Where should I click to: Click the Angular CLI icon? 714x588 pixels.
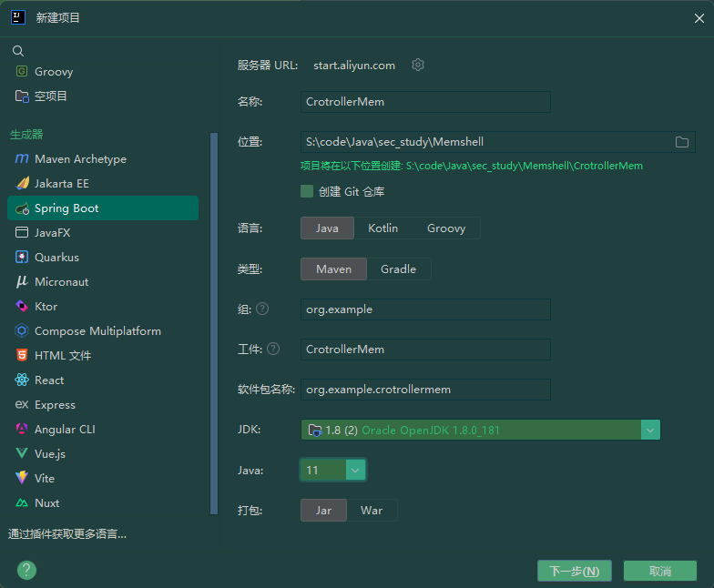(x=22, y=429)
